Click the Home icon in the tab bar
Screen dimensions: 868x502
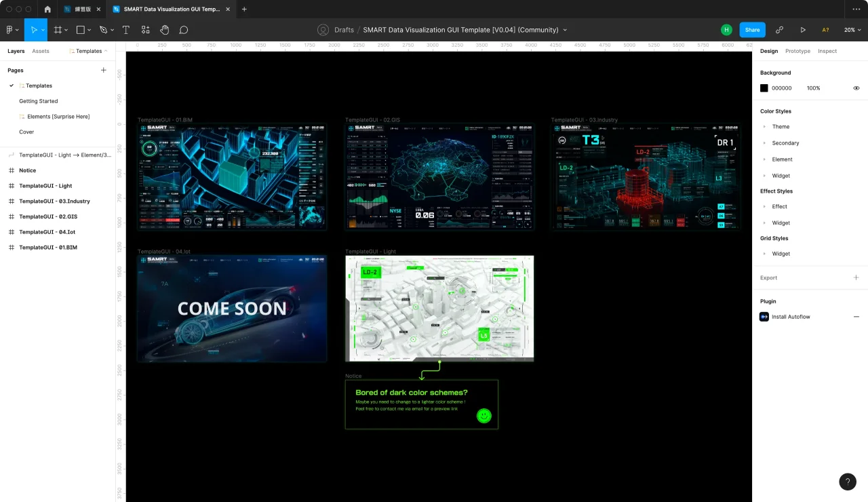point(47,9)
